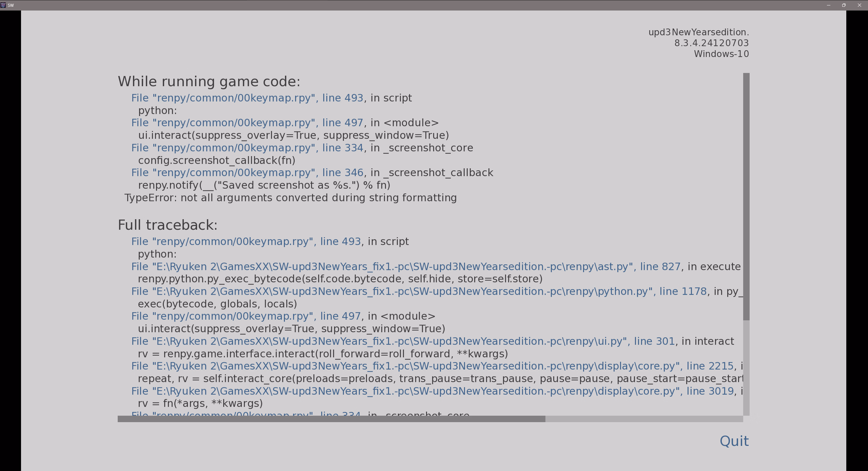Viewport: 868px width, 471px height.
Task: Open the python.py line 1178 link
Action: coord(419,291)
